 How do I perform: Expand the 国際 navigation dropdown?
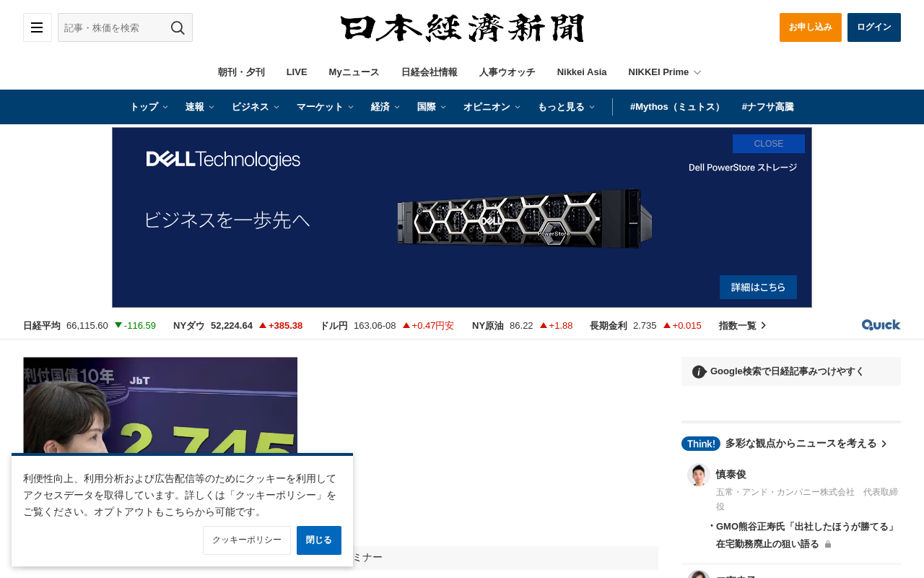[x=432, y=107]
